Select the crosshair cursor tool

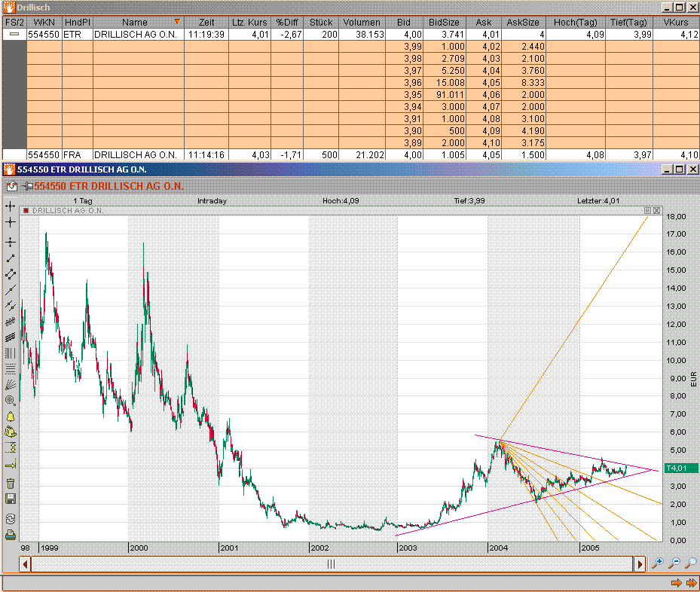pyautogui.click(x=11, y=222)
